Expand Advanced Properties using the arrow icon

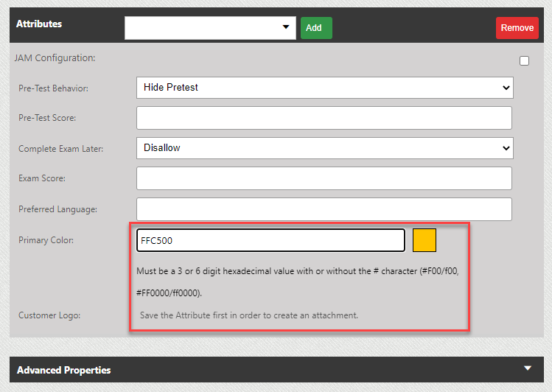(x=527, y=368)
